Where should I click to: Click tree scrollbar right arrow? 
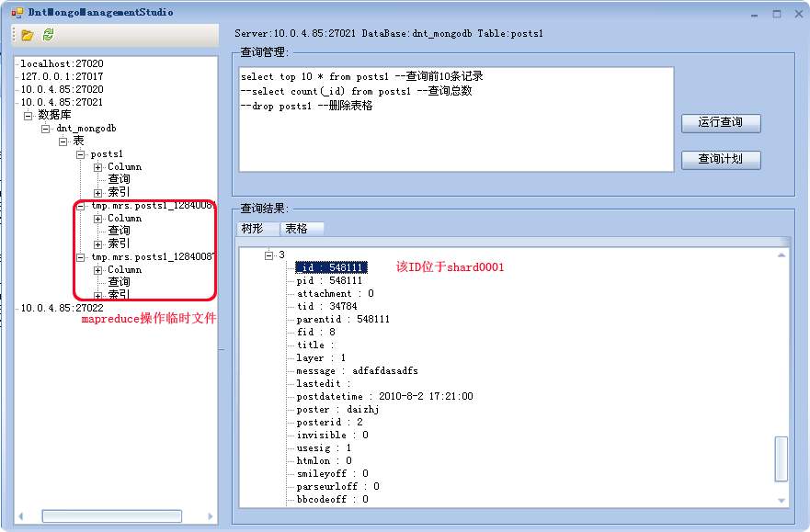[x=211, y=516]
